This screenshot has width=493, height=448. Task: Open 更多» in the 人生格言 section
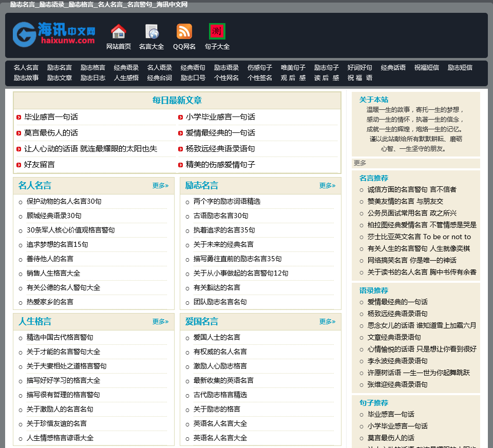point(160,321)
